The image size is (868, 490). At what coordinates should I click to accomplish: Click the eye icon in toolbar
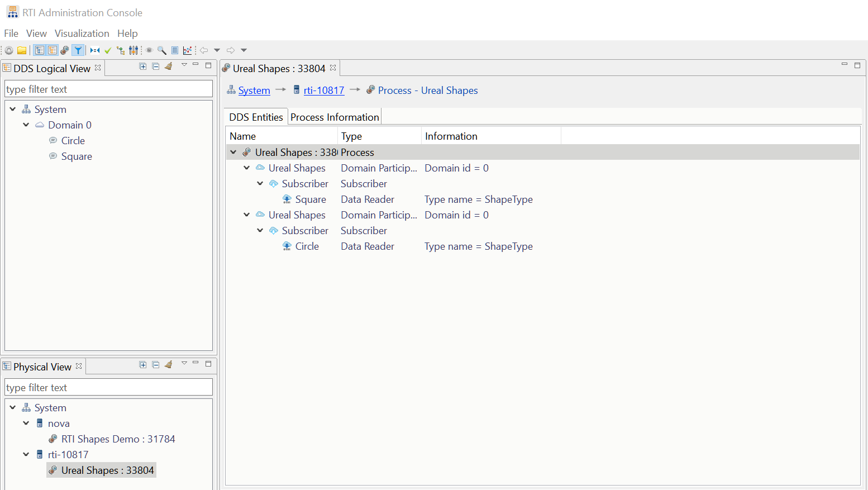pyautogui.click(x=149, y=50)
